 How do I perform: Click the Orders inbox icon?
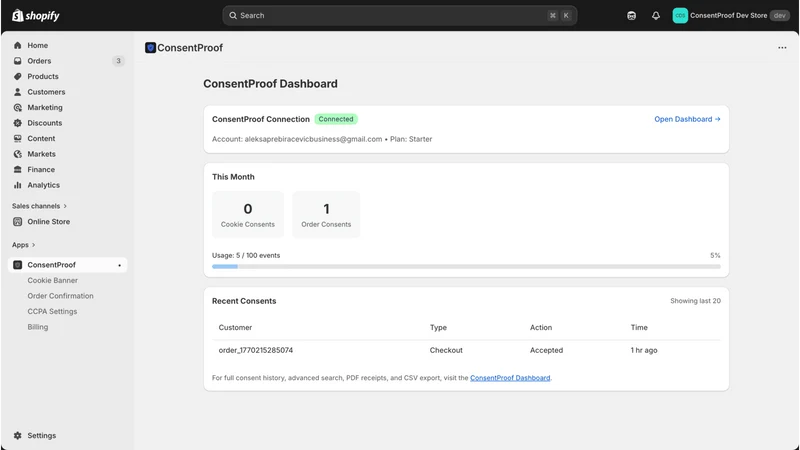click(x=17, y=61)
